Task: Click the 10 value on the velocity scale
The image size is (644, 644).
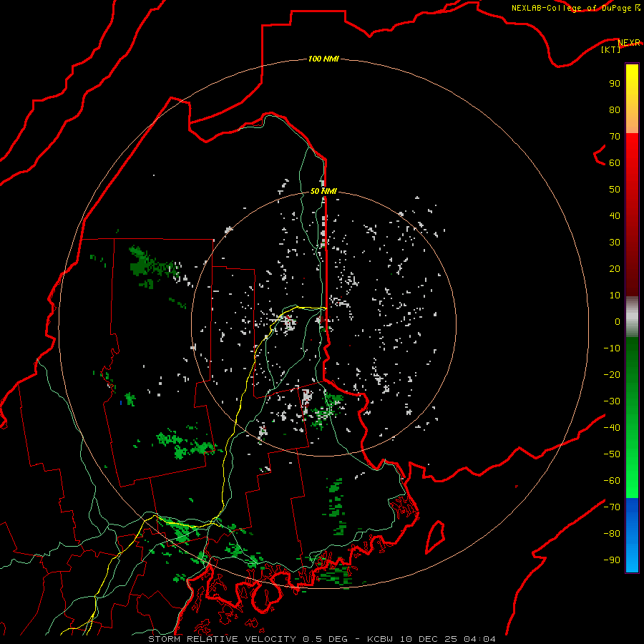Action: pyautogui.click(x=615, y=296)
